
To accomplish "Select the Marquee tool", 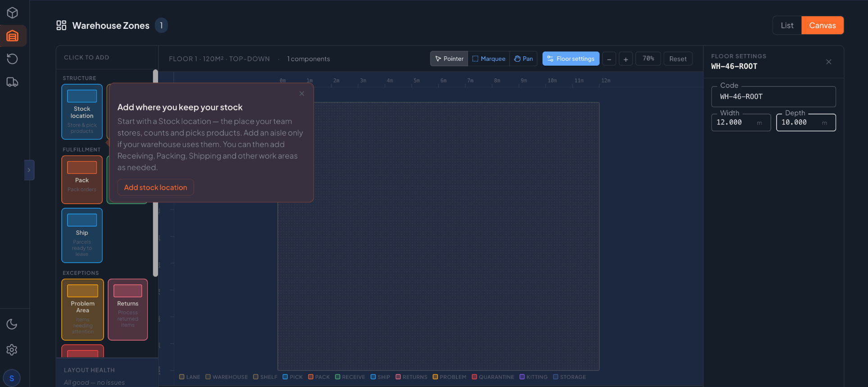I will 488,59.
